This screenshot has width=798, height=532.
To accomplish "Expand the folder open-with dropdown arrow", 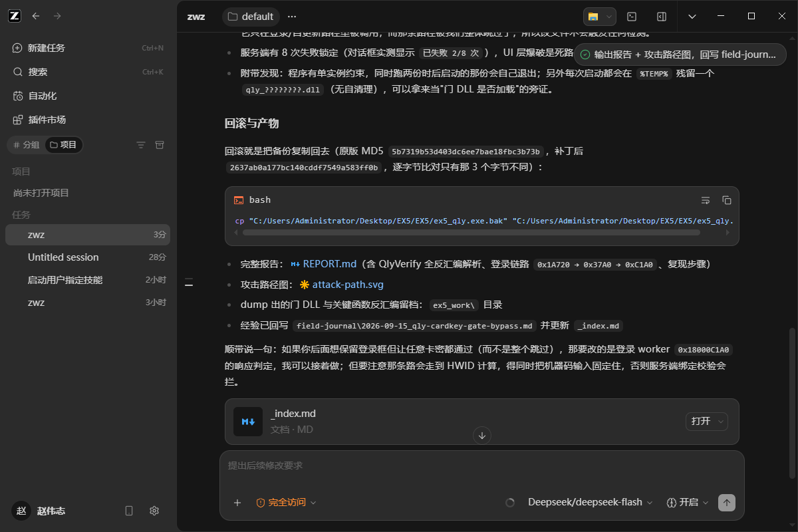I will pyautogui.click(x=609, y=16).
